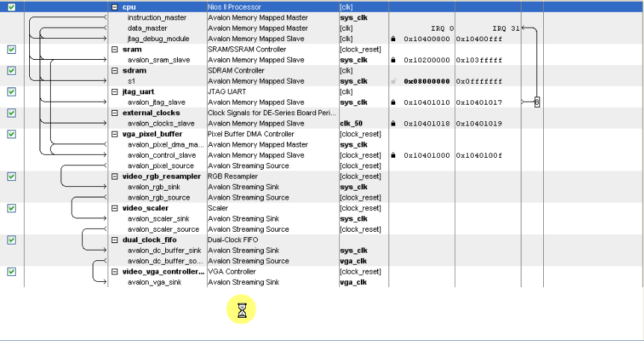The image size is (644, 341).
Task: Click base address 0x10200000 of sram
Action: point(427,60)
